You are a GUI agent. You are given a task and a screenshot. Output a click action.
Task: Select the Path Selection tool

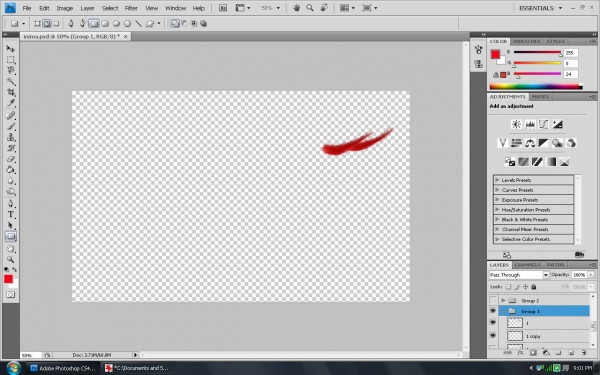coord(10,225)
